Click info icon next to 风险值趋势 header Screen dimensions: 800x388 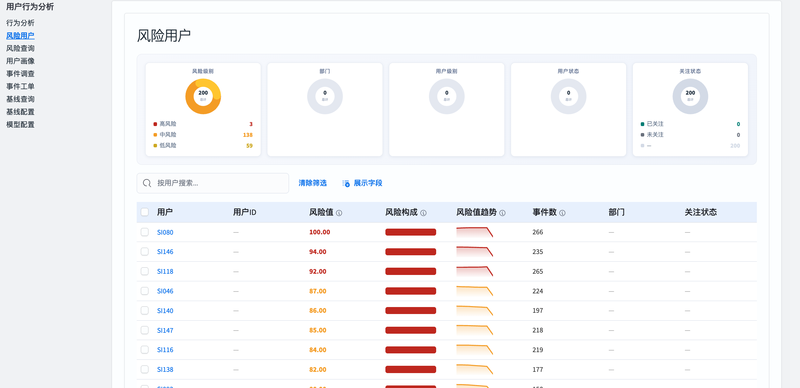pyautogui.click(x=503, y=213)
